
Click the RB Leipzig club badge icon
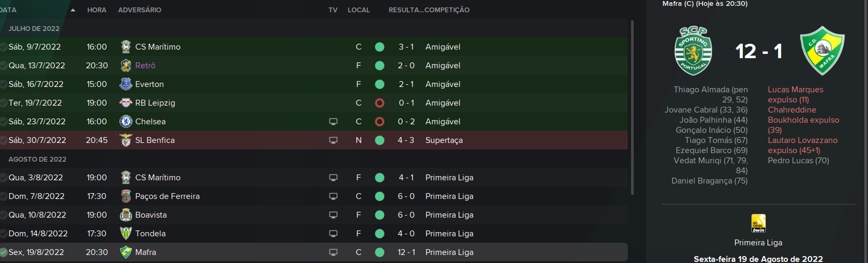[126, 103]
